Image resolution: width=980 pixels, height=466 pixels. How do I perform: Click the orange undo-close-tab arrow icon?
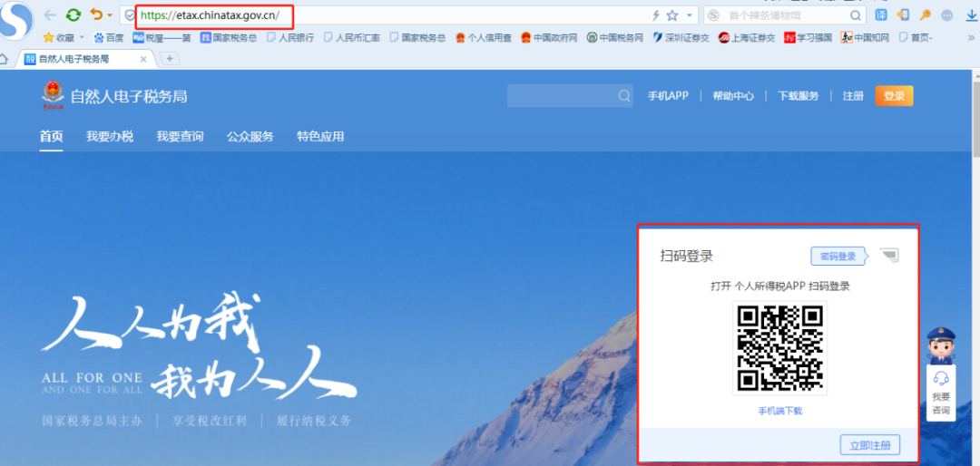95,15
